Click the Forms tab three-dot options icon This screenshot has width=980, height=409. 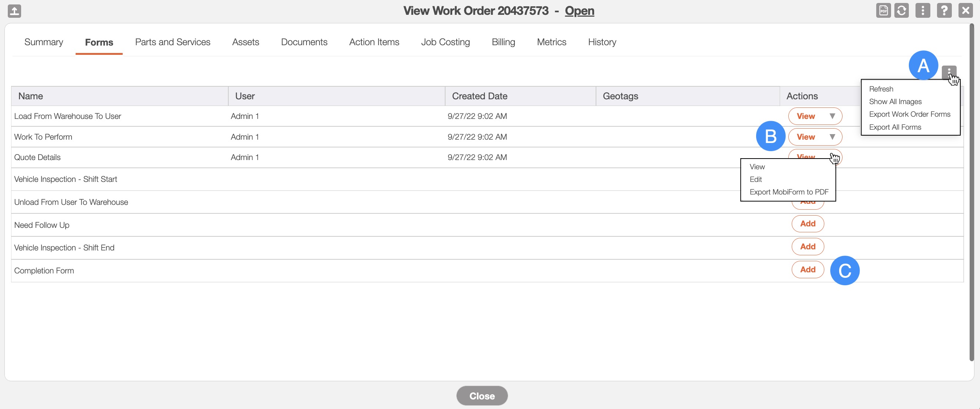click(x=949, y=72)
